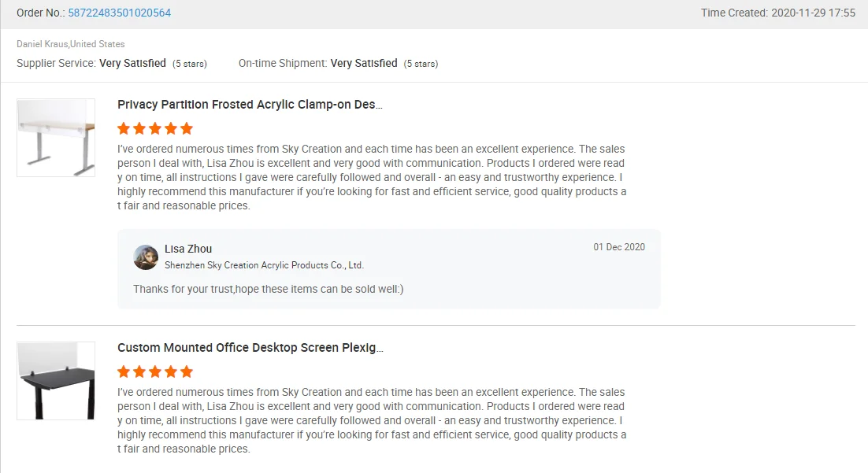868x473 pixels.
Task: Click the 01 Dec 2020 reply date
Action: tap(619, 247)
